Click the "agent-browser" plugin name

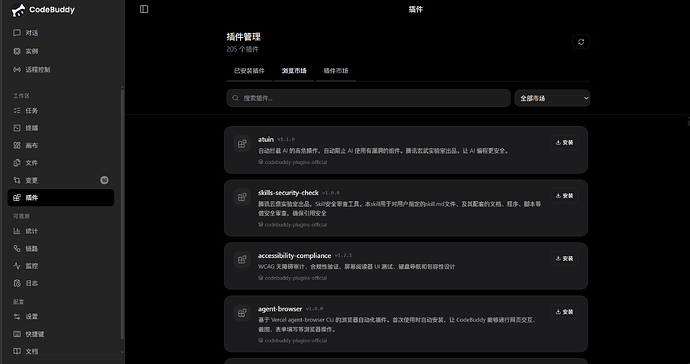click(x=280, y=309)
